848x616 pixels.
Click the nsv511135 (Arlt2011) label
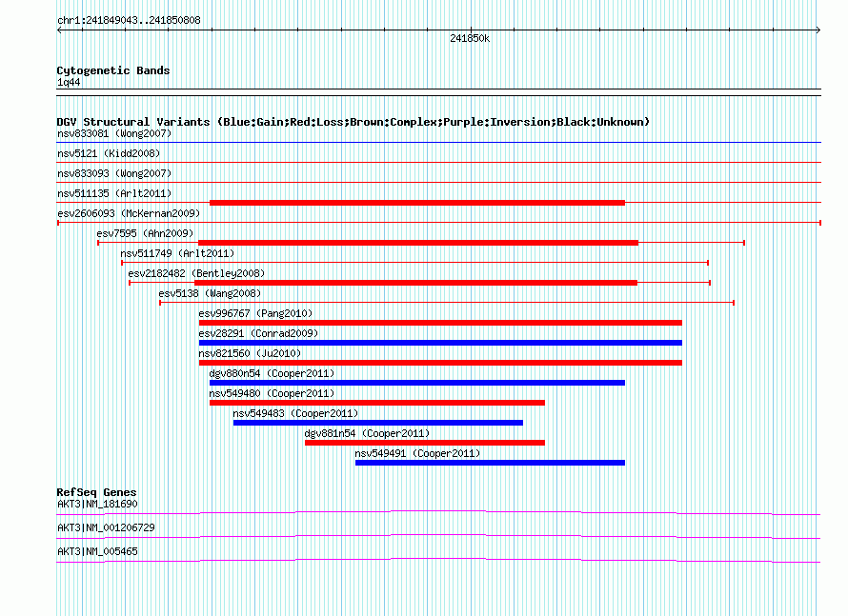coord(114,193)
